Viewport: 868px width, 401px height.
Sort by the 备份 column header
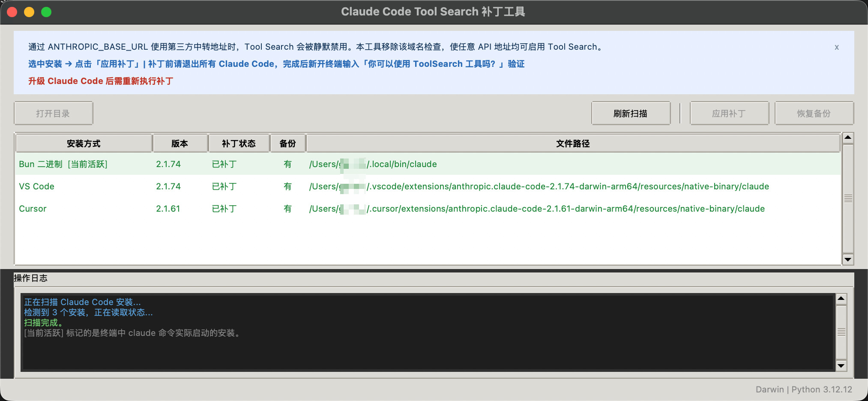pyautogui.click(x=287, y=144)
